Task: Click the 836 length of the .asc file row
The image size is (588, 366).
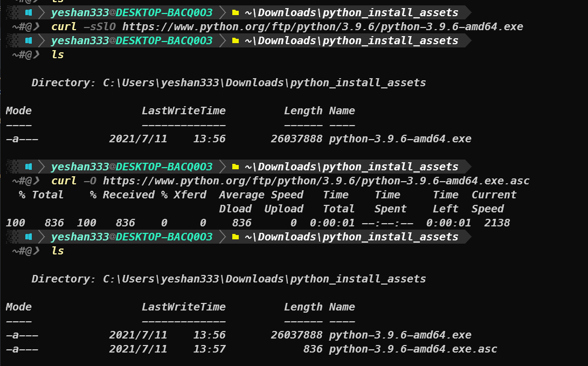Action: 313,349
